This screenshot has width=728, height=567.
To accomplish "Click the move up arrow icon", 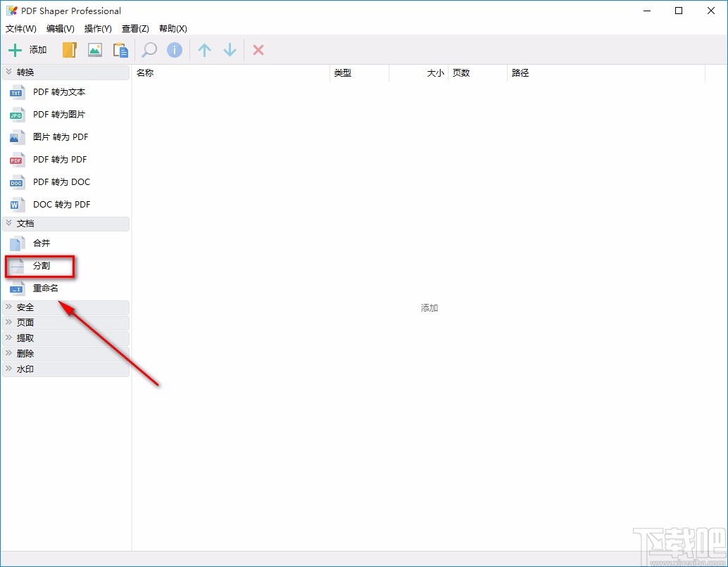I will tap(204, 50).
